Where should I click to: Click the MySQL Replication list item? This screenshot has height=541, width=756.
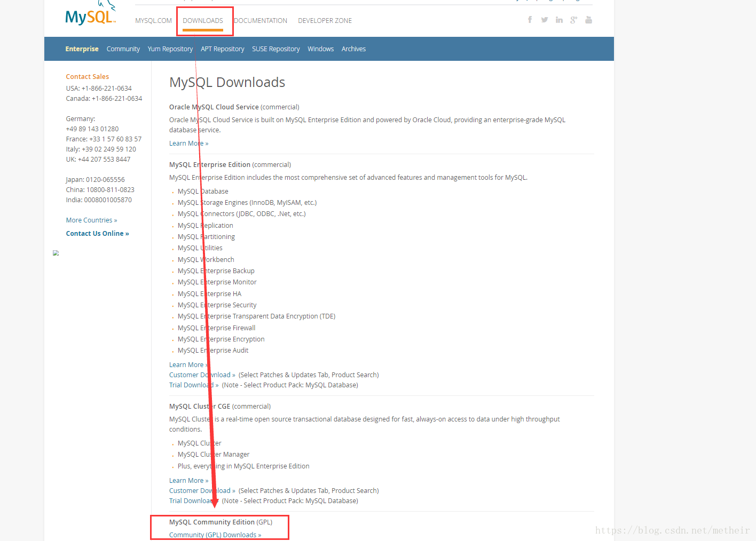point(206,226)
